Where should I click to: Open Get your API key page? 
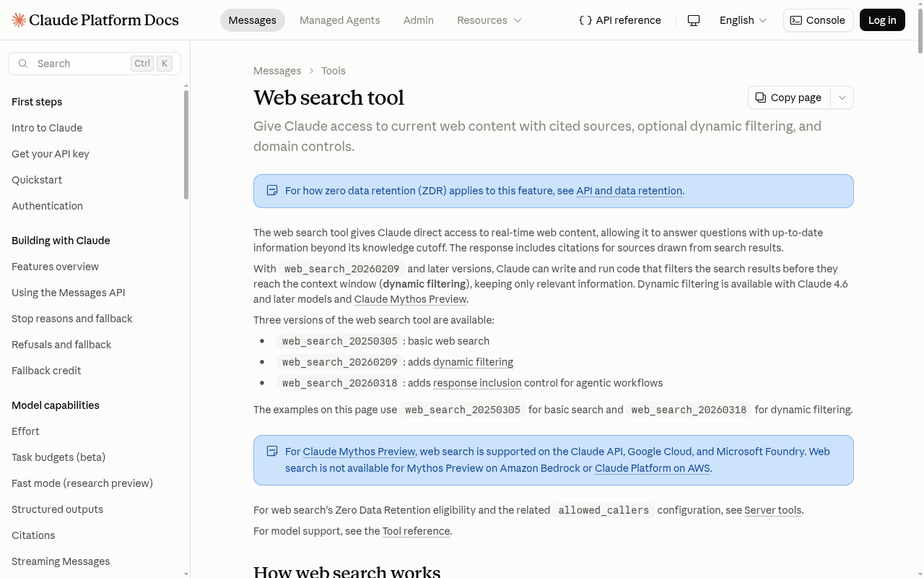tap(51, 154)
